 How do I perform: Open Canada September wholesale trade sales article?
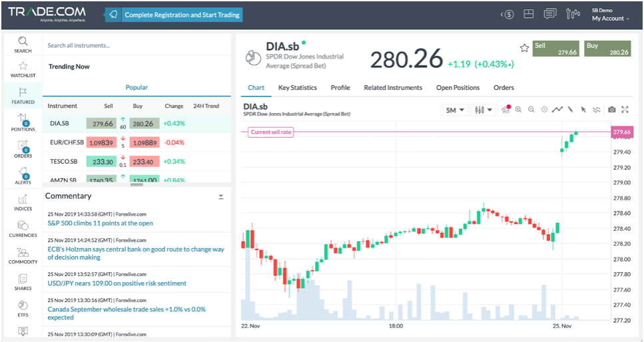click(x=127, y=313)
